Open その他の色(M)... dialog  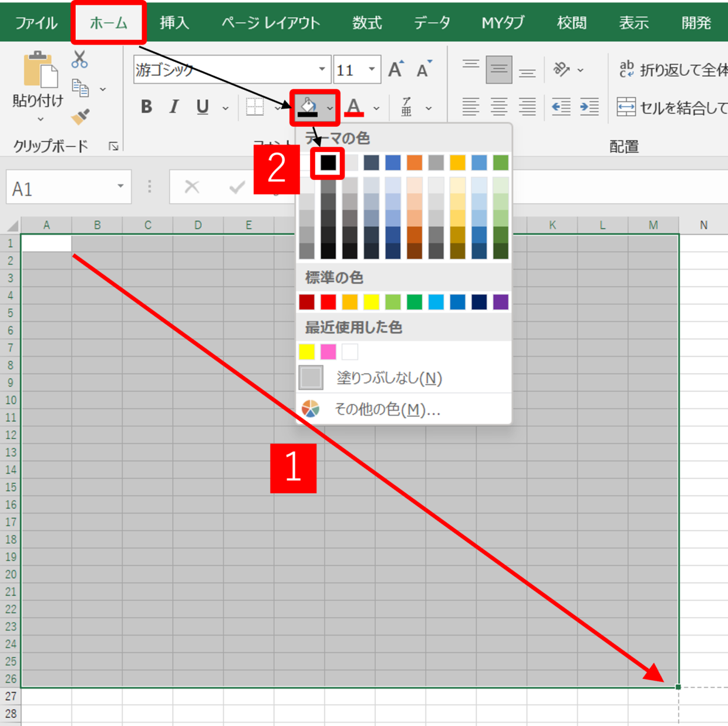tap(387, 409)
